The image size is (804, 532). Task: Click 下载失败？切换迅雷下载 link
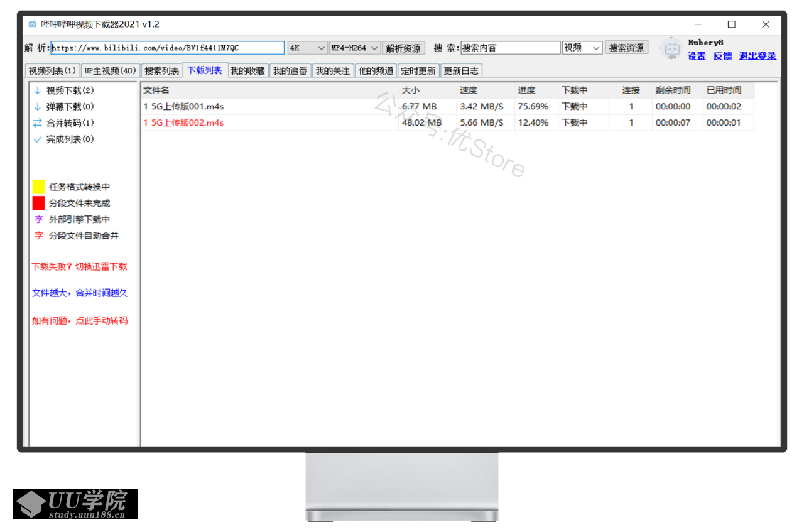tap(80, 266)
